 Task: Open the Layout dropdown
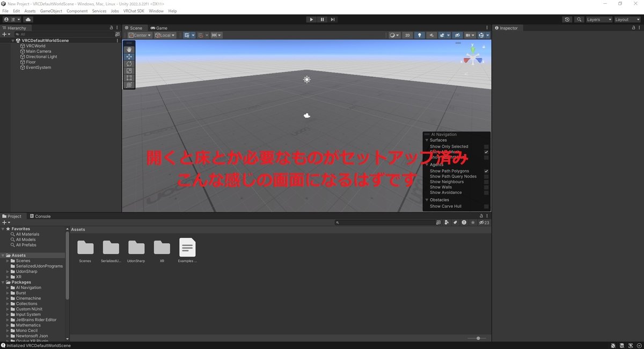click(627, 19)
